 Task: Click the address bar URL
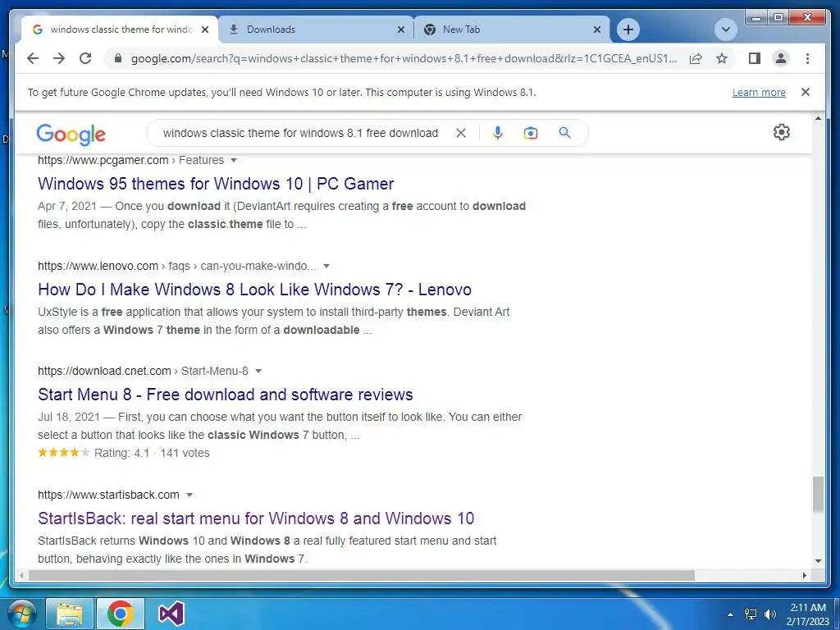[404, 58]
